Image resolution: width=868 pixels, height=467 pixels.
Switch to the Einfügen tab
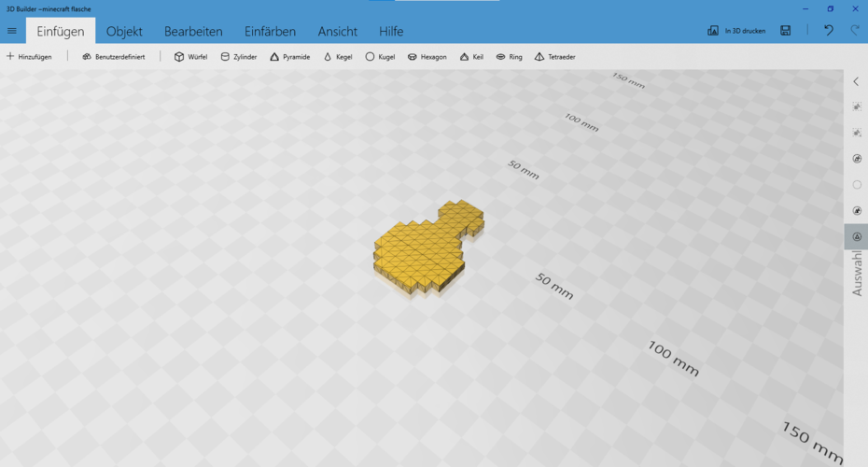point(61,31)
